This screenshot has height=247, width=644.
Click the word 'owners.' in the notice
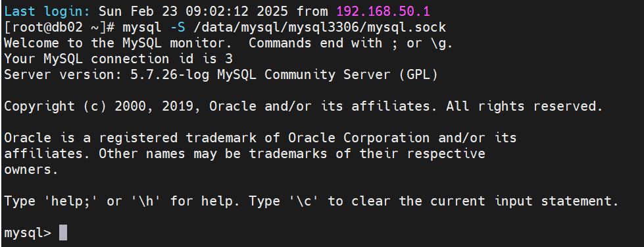click(31, 169)
